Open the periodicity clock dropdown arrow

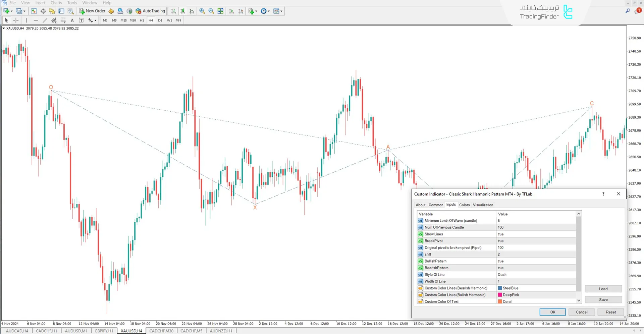tap(269, 11)
